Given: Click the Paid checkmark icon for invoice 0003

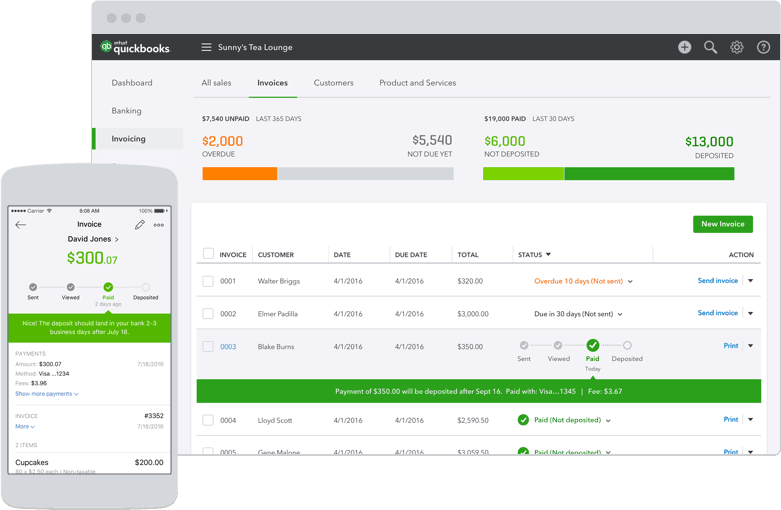Looking at the screenshot, I should 593,345.
